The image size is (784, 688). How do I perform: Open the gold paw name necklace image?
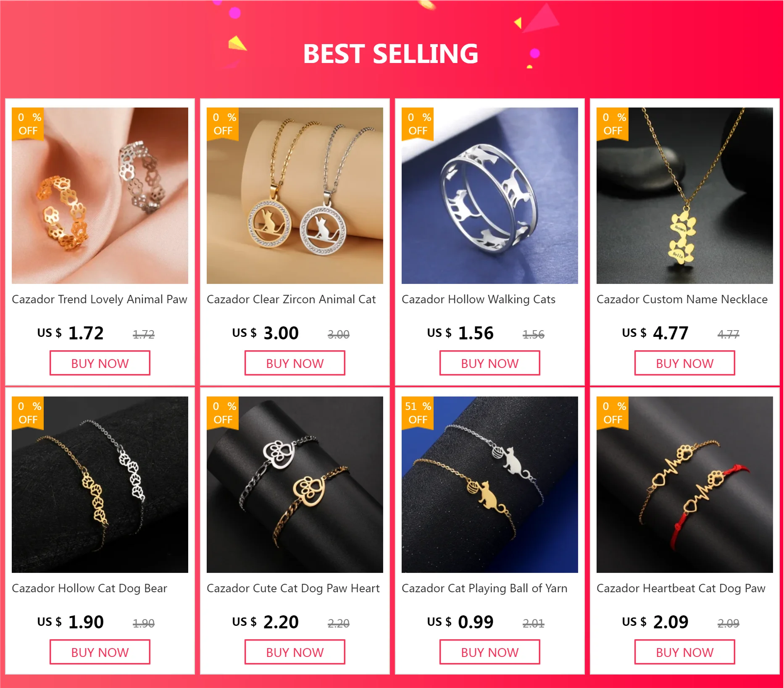(x=685, y=196)
